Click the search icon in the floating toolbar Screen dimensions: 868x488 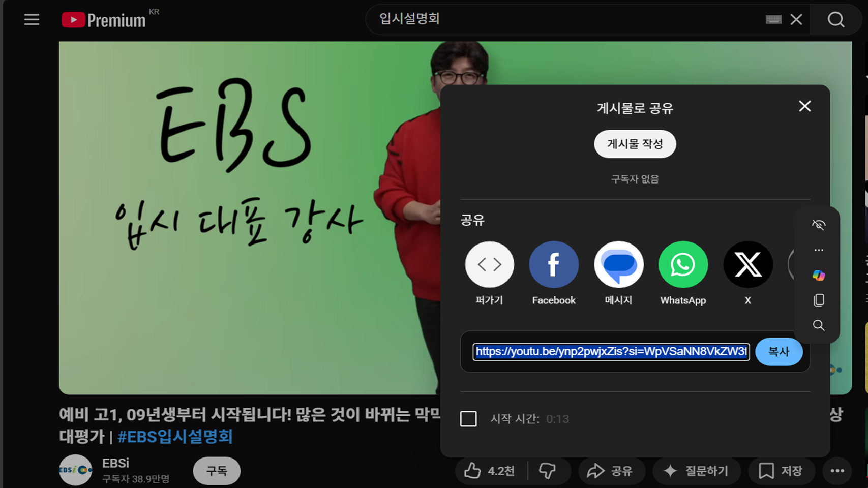click(818, 325)
